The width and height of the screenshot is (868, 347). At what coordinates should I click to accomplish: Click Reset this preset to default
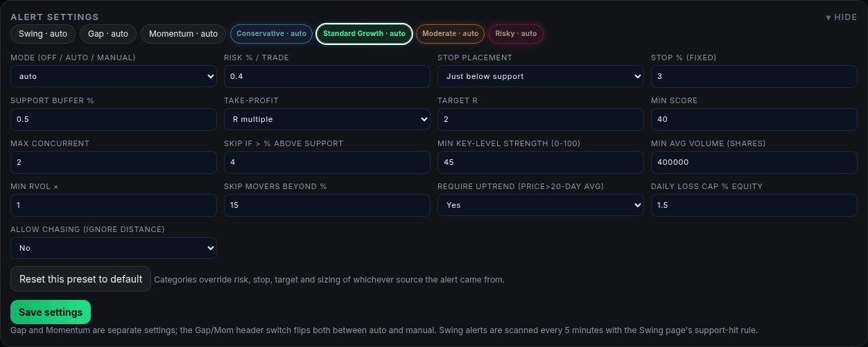coord(80,278)
